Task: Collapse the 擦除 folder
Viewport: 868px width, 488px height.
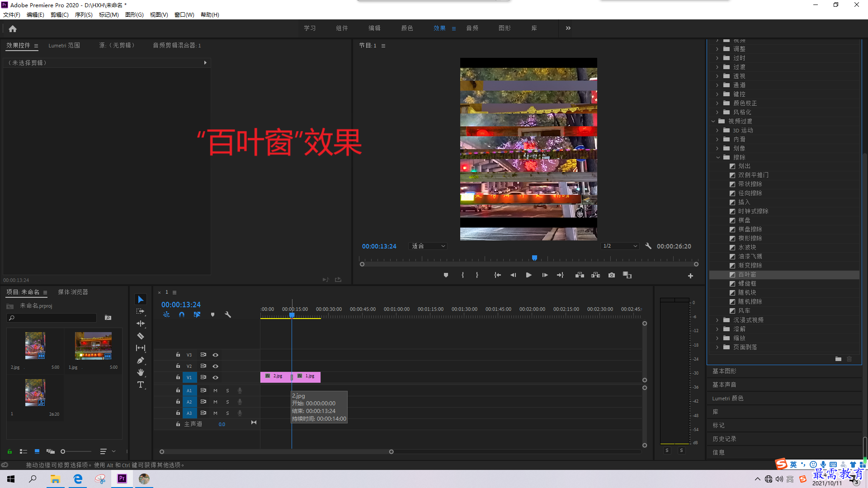Action: (x=718, y=157)
